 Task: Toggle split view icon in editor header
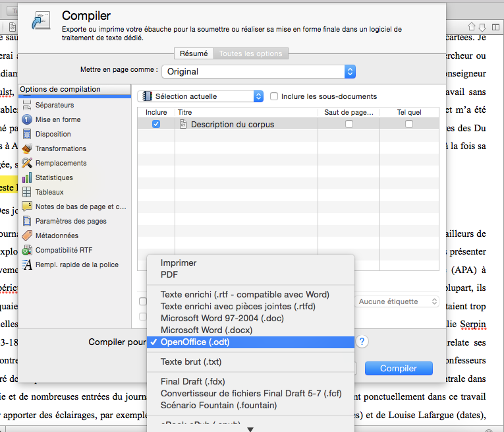(495, 27)
